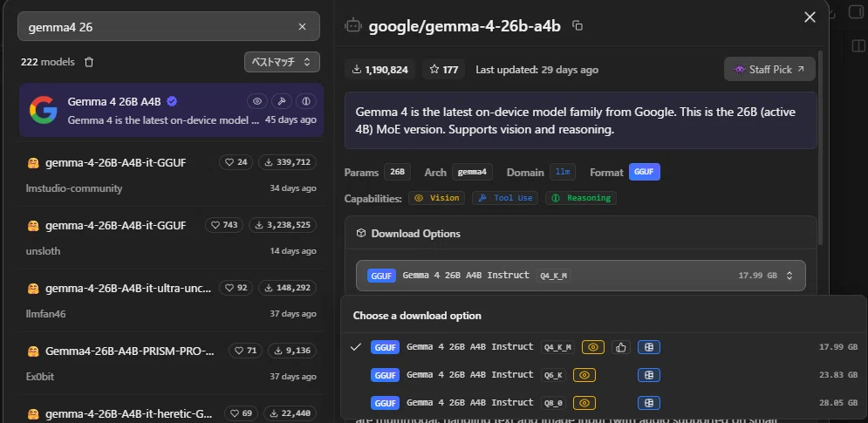Click the 92 likes badge
Screen dimensions: 868x423
coord(236,288)
